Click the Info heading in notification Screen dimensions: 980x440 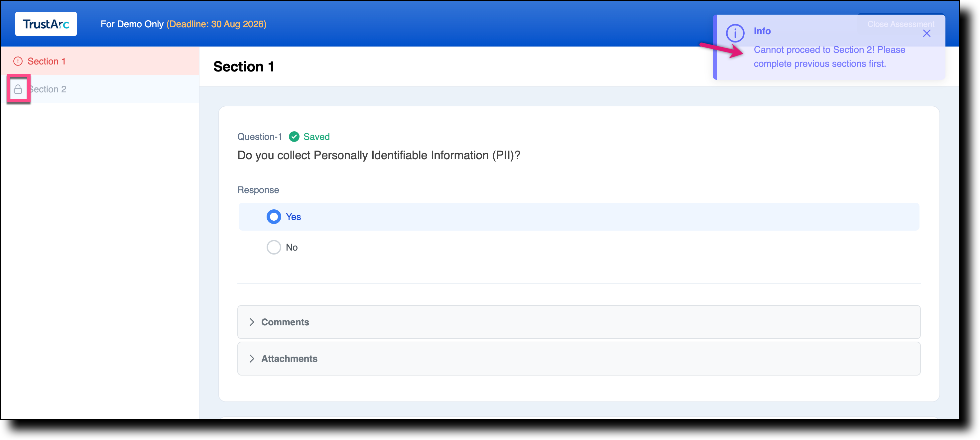tap(762, 31)
